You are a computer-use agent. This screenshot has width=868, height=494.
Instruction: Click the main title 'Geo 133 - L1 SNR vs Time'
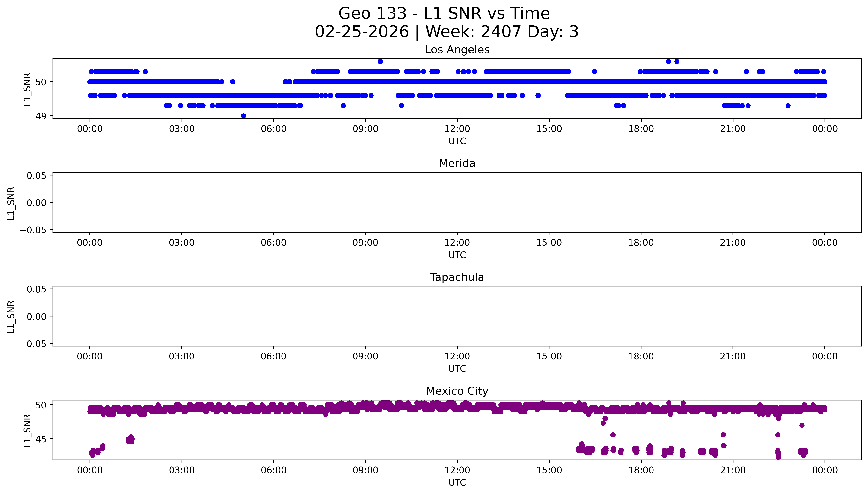click(444, 14)
